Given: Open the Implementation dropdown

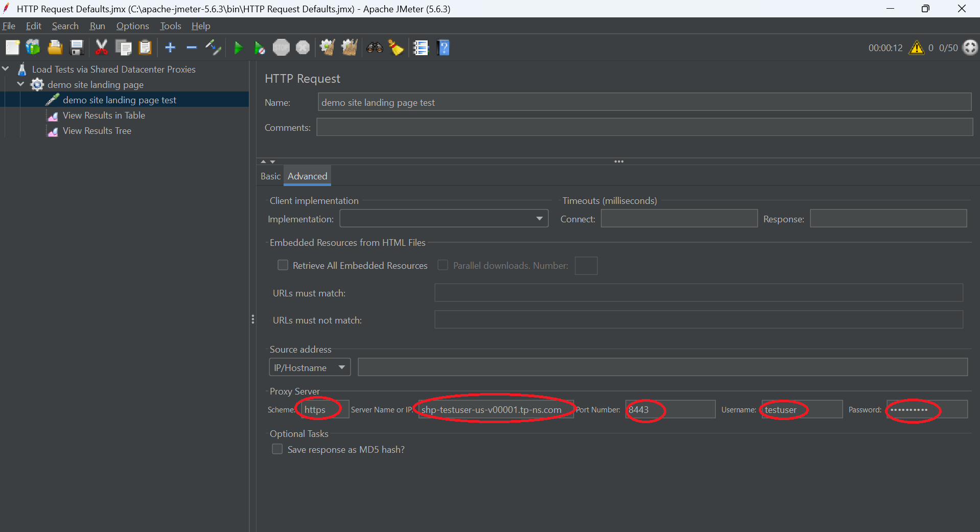Looking at the screenshot, I should [x=444, y=219].
